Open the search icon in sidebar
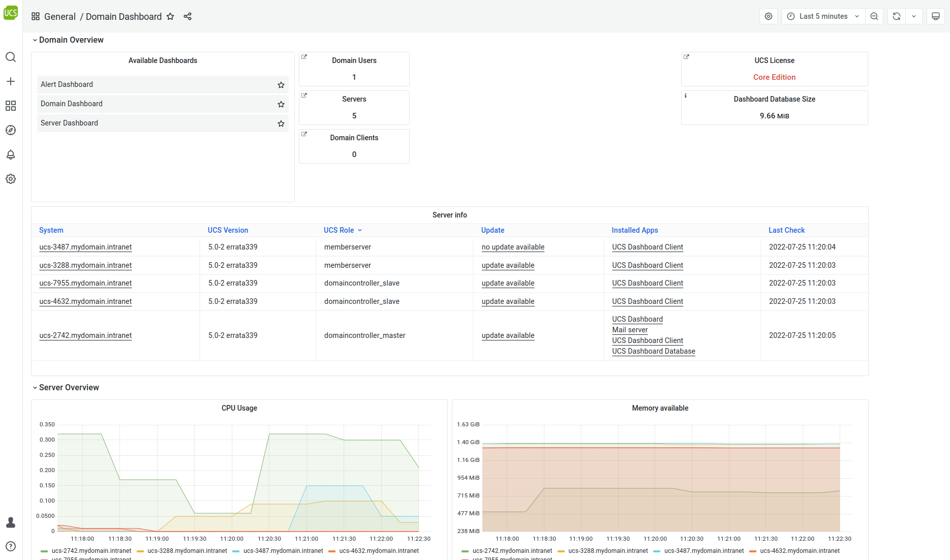 11,57
